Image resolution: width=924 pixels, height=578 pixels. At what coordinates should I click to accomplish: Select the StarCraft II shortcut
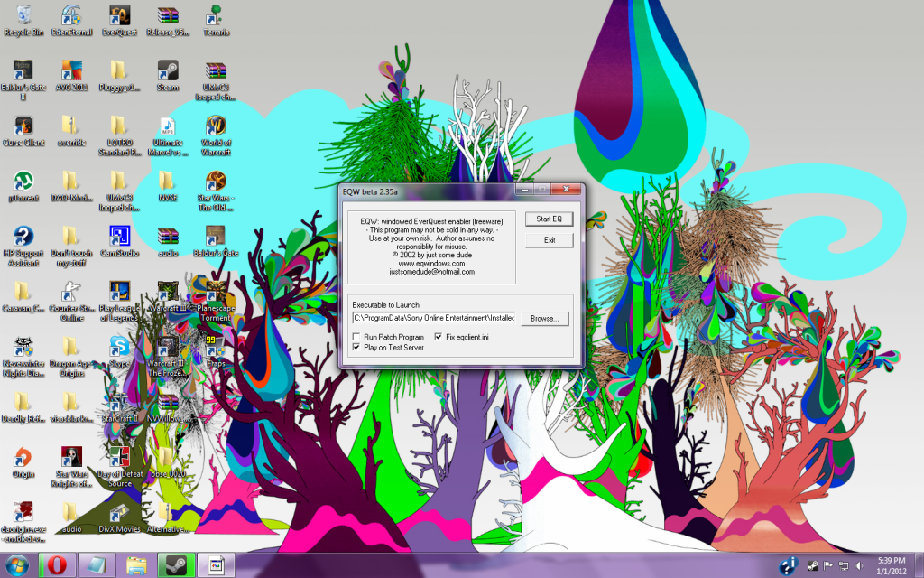tap(120, 408)
